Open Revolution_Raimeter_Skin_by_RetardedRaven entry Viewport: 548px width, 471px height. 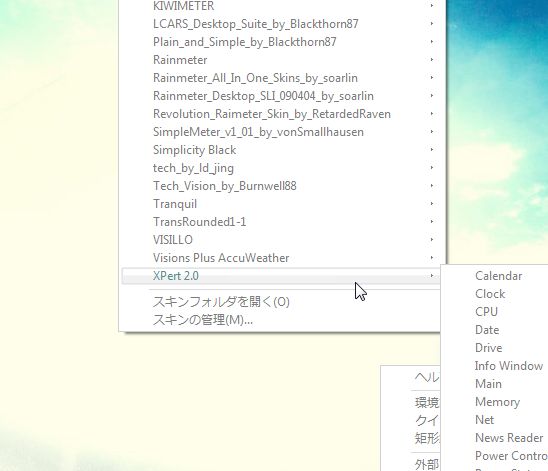coord(282,114)
